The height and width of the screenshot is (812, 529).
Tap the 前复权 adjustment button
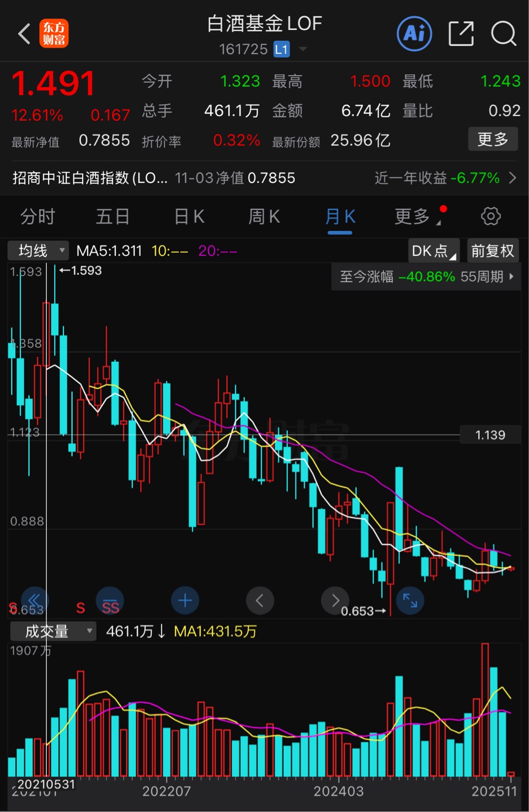pyautogui.click(x=493, y=251)
